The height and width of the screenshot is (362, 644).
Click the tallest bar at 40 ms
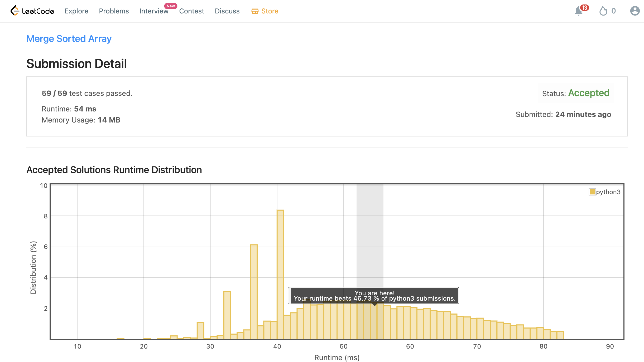pyautogui.click(x=280, y=274)
